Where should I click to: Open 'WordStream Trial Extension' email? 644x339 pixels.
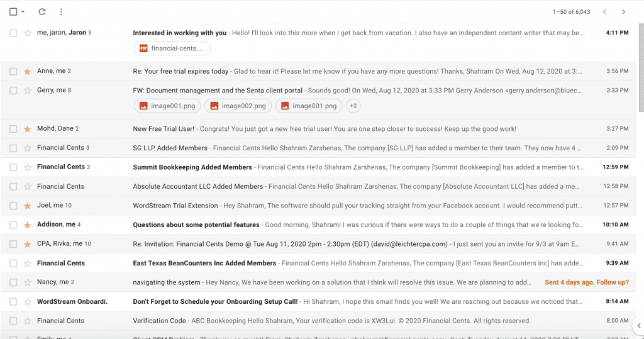pyautogui.click(x=175, y=206)
